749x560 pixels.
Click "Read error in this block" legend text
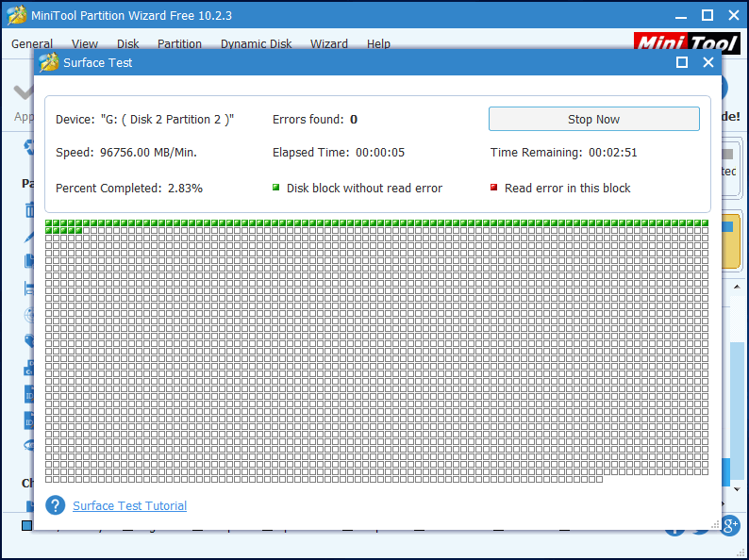pyautogui.click(x=568, y=189)
